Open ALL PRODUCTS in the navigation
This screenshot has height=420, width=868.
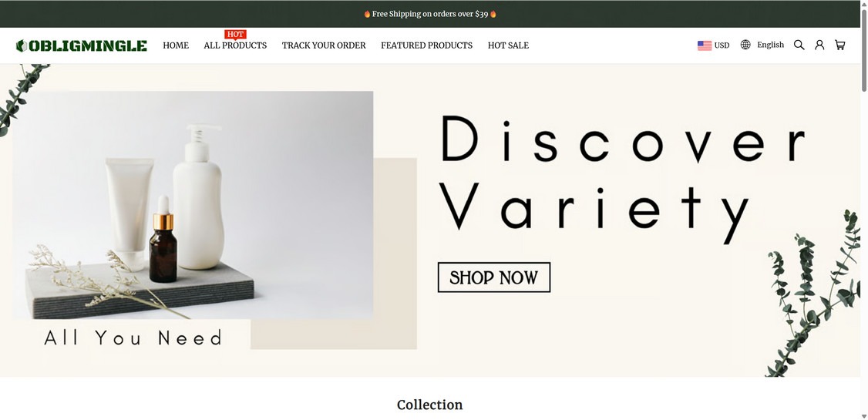(235, 45)
